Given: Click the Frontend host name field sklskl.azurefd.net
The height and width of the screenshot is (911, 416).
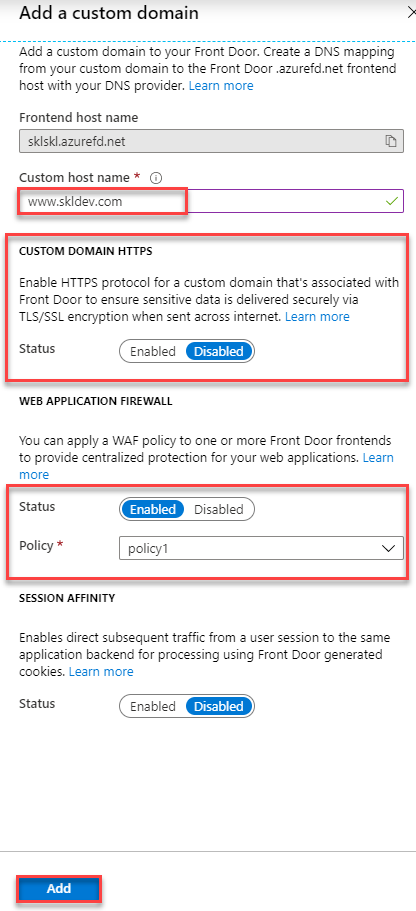Looking at the screenshot, I should coord(211,141).
